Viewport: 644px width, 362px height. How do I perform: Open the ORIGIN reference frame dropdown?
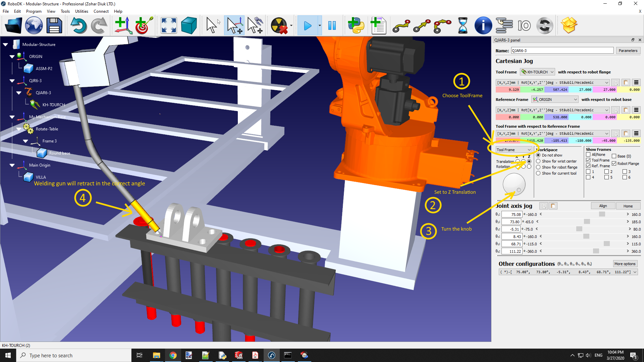click(x=555, y=100)
